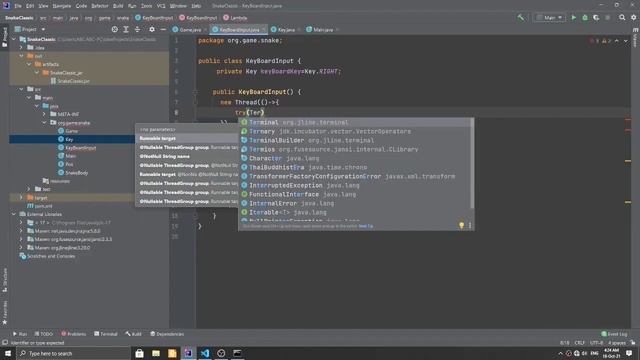
Task: Click the errors count indicator in editor
Action: click(594, 41)
